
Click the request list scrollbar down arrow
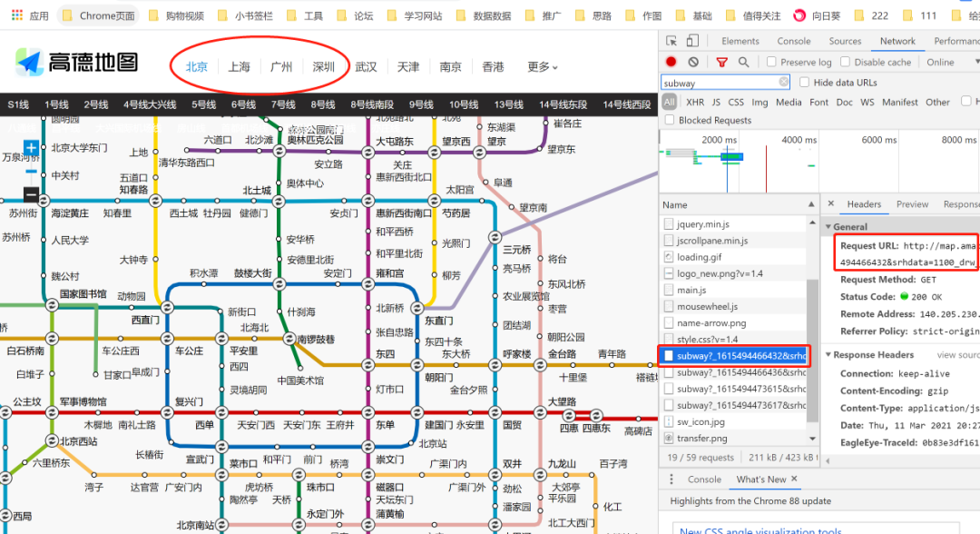pyautogui.click(x=812, y=439)
